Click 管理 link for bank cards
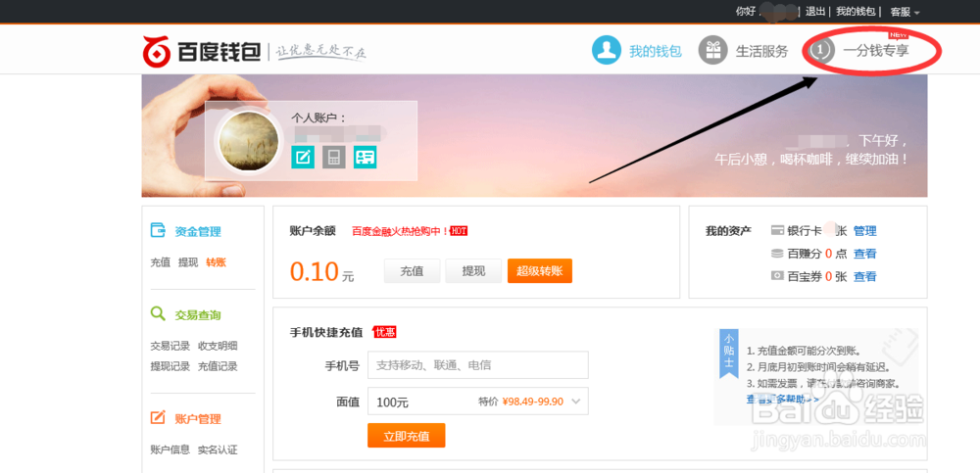The height and width of the screenshot is (473, 980). 865,231
